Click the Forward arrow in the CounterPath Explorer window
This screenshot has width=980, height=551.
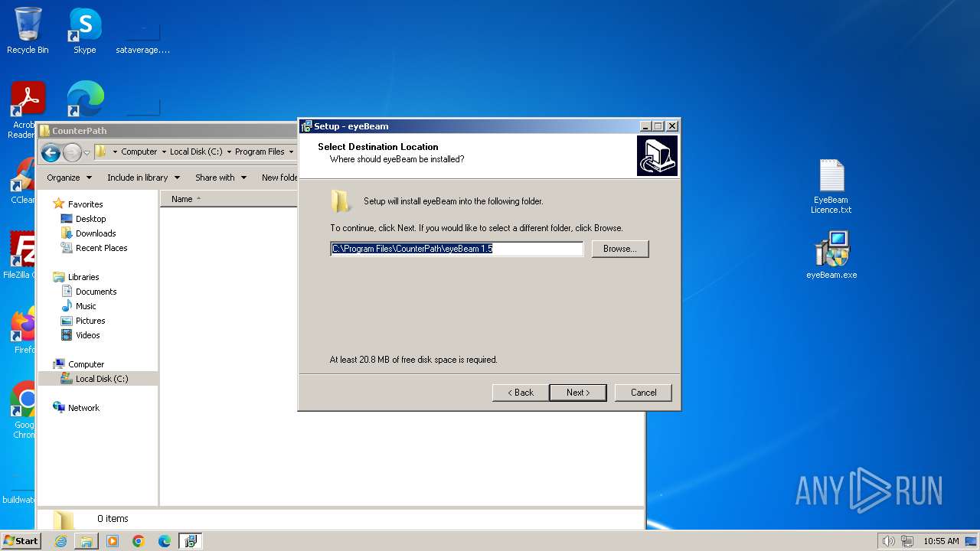tap(72, 152)
